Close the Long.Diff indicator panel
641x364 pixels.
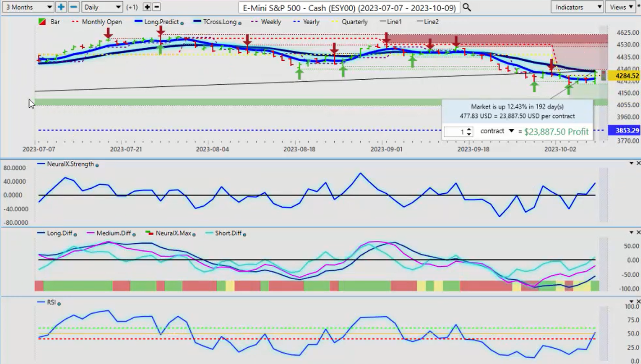(638, 232)
